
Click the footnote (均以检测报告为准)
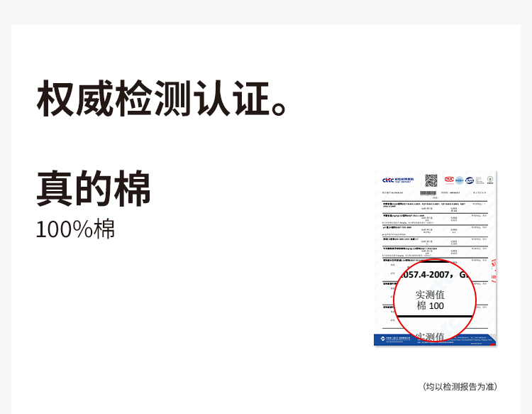tap(460, 386)
